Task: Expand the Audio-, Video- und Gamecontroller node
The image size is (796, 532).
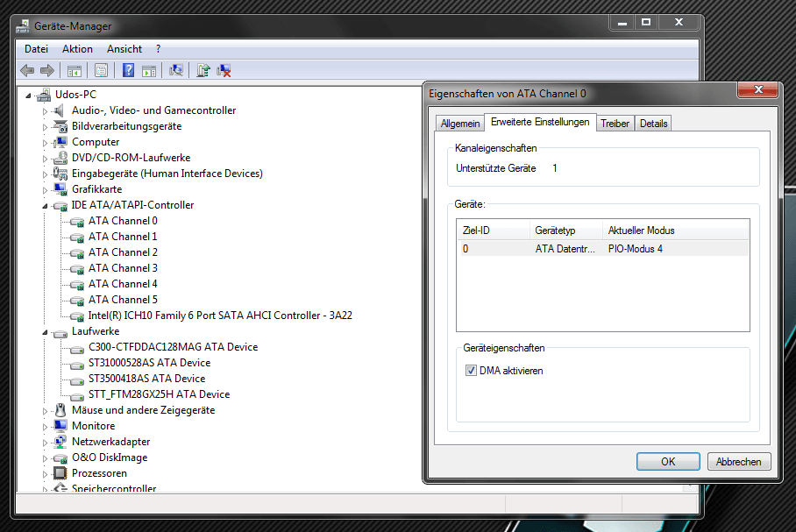Action: point(46,111)
